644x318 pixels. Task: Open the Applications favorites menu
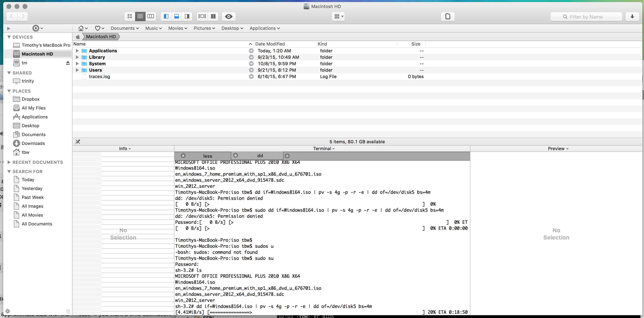[265, 28]
